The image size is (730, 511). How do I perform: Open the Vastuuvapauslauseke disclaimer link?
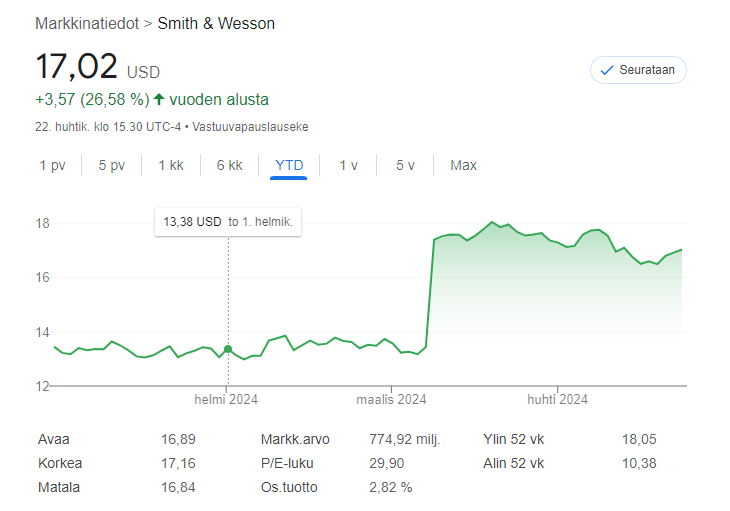click(250, 127)
